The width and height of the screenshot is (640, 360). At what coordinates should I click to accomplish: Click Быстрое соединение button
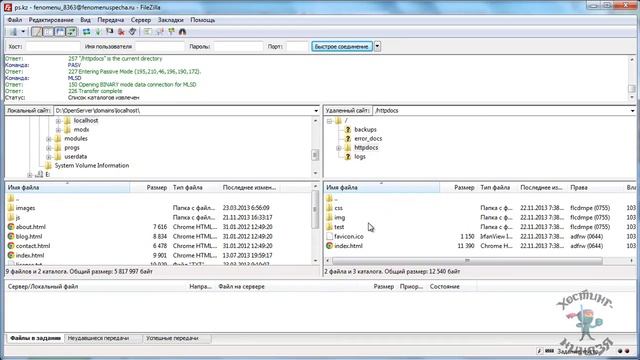pyautogui.click(x=342, y=47)
